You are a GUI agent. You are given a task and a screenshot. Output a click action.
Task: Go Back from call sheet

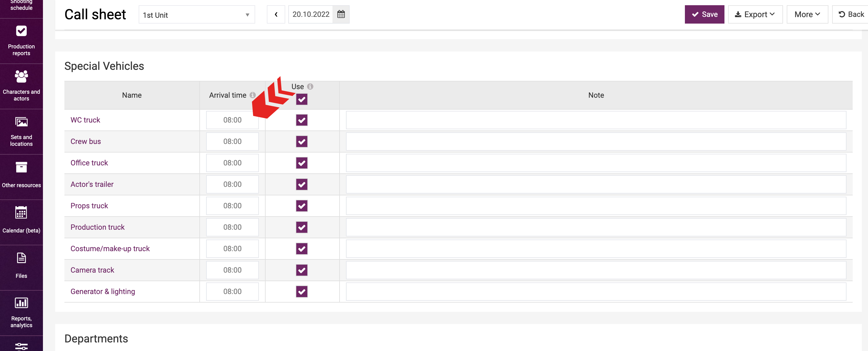tap(851, 14)
